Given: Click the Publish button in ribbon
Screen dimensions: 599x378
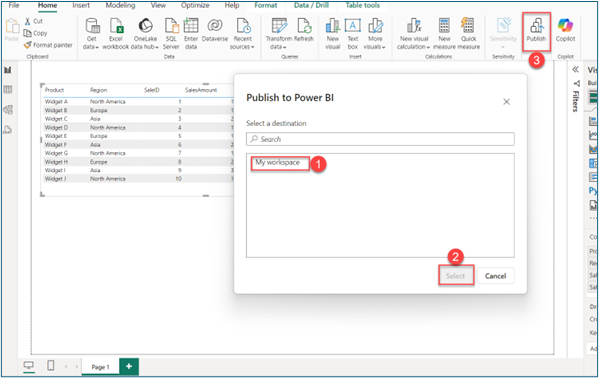Looking at the screenshot, I should point(536,31).
